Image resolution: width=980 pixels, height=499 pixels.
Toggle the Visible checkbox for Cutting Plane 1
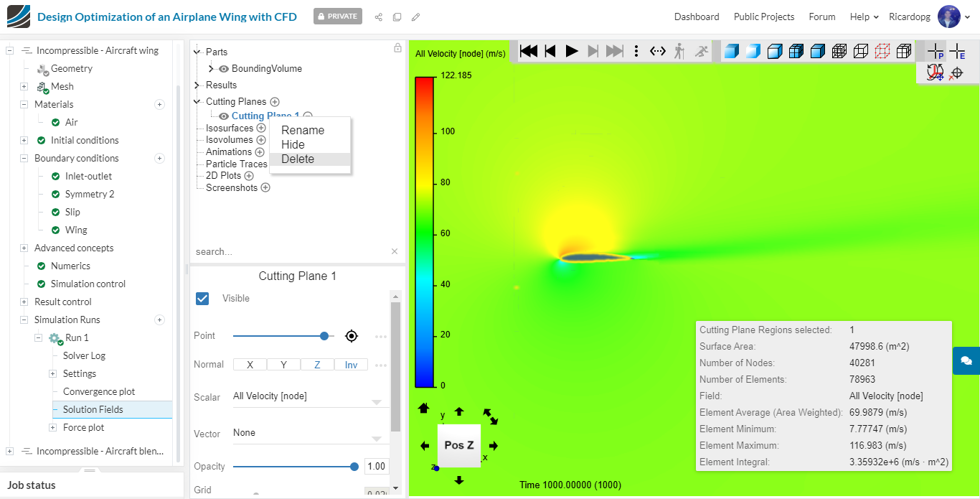click(x=202, y=298)
